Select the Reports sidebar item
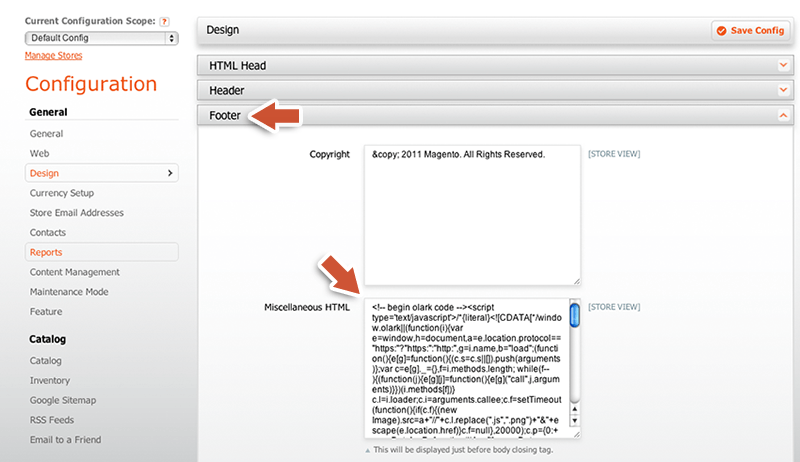The image size is (800, 462). 46,252
